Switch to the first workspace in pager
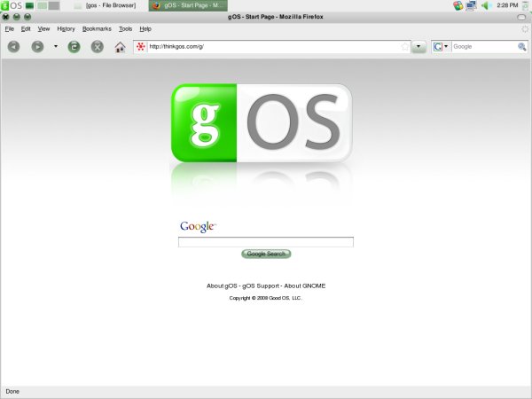The image size is (532, 399). pos(43,5)
